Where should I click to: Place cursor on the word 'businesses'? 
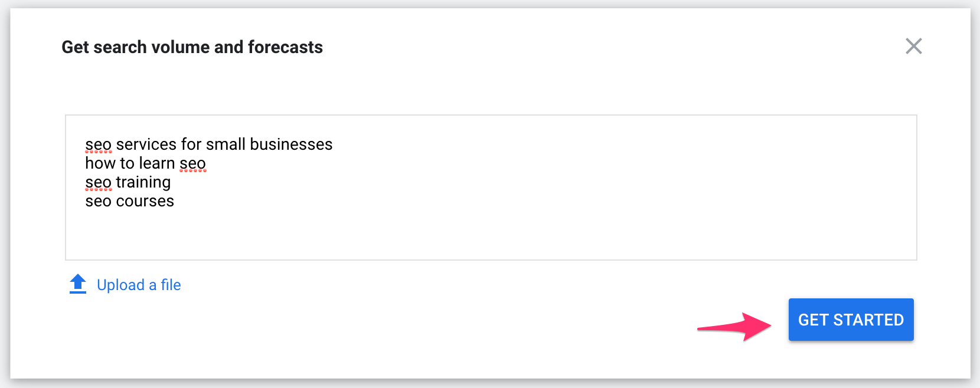point(291,144)
